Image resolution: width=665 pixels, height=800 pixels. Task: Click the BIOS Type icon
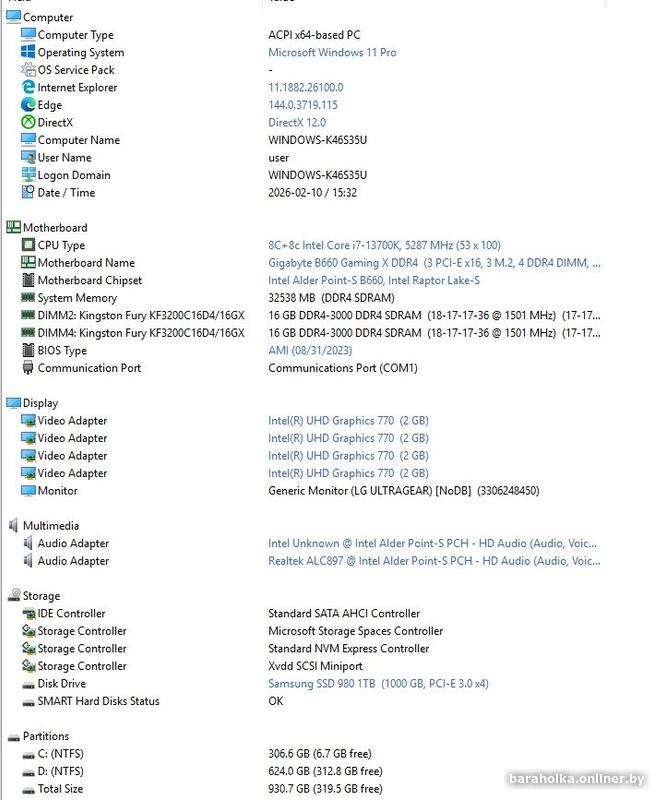pyautogui.click(x=28, y=350)
